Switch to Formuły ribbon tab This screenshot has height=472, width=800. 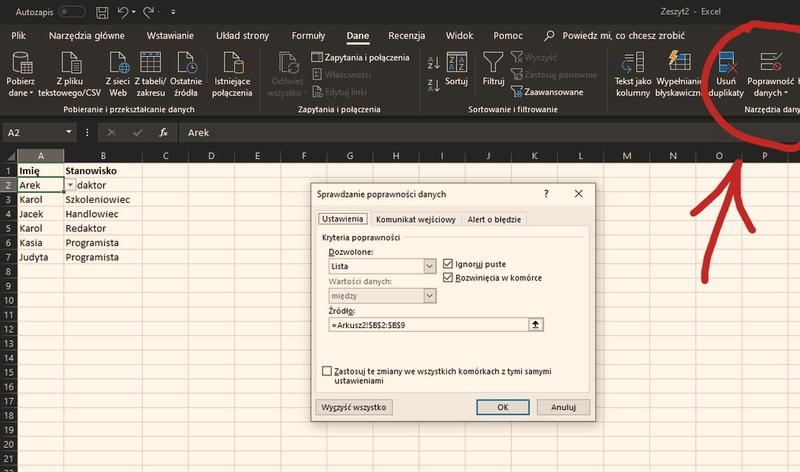[308, 36]
